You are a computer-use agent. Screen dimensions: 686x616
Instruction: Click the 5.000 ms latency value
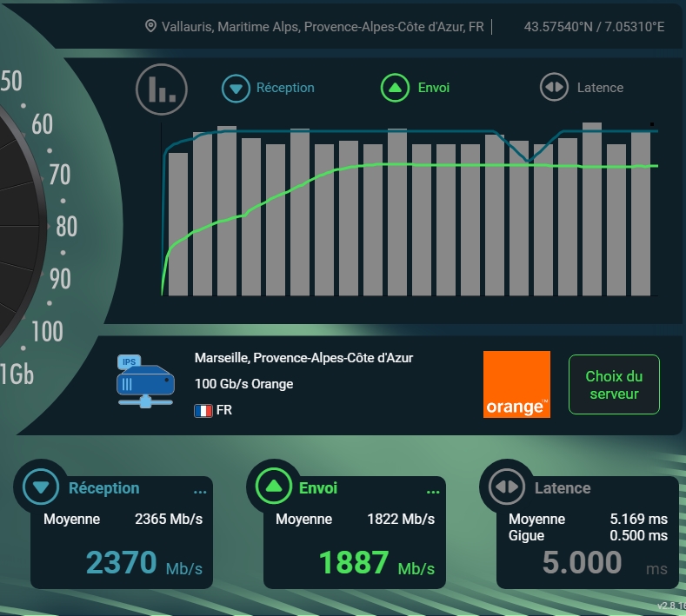(583, 563)
